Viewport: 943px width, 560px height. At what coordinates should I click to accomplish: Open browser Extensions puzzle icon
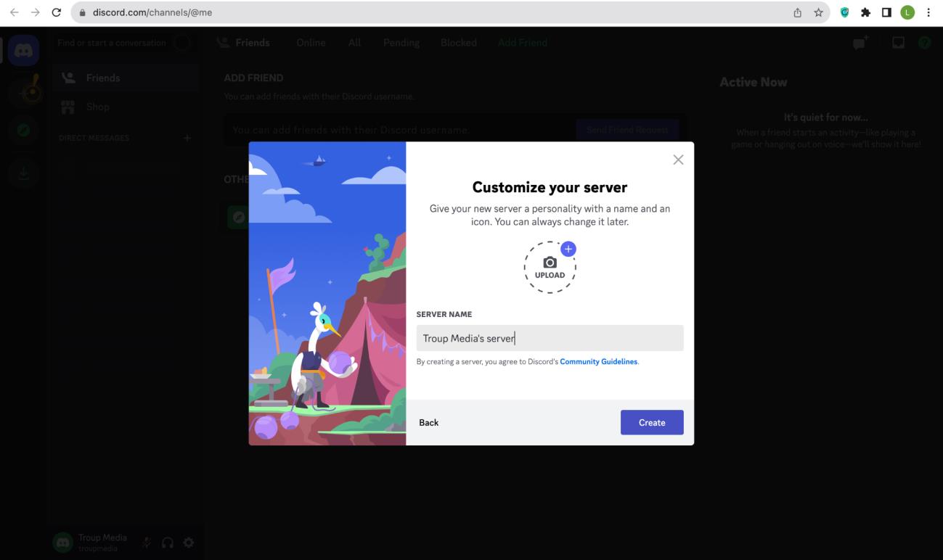point(867,12)
